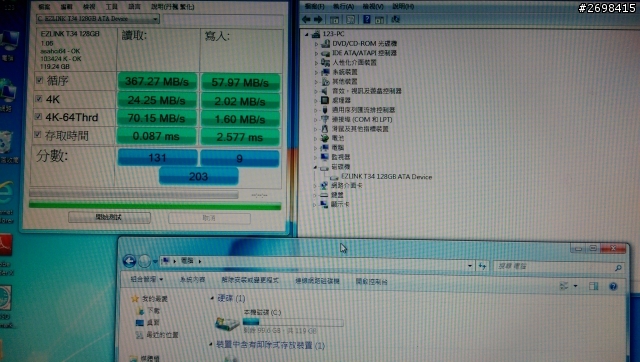The width and height of the screenshot is (640, 362).
Task: Click the Forward button in Explorer window
Action: [144, 261]
